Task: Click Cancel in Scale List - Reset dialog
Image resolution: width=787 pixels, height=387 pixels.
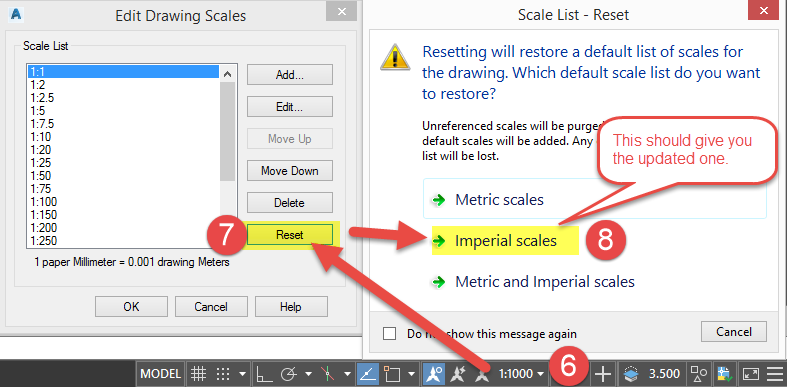Action: 734,332
